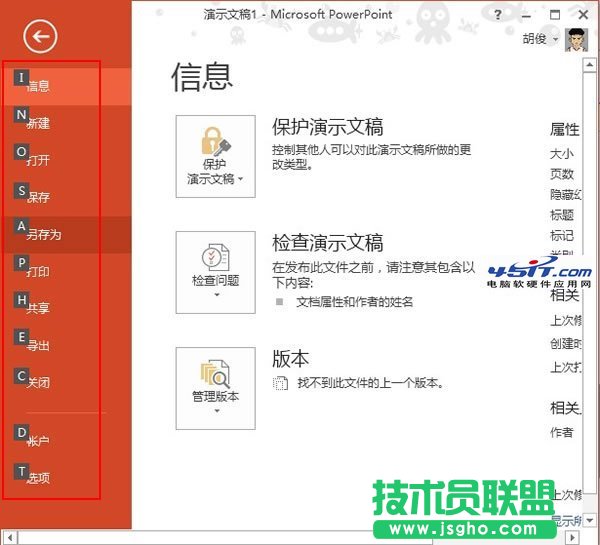Screen dimensions: 600x545
Task: Open 选项 (Options) at the sidebar bottom
Action: [40, 478]
